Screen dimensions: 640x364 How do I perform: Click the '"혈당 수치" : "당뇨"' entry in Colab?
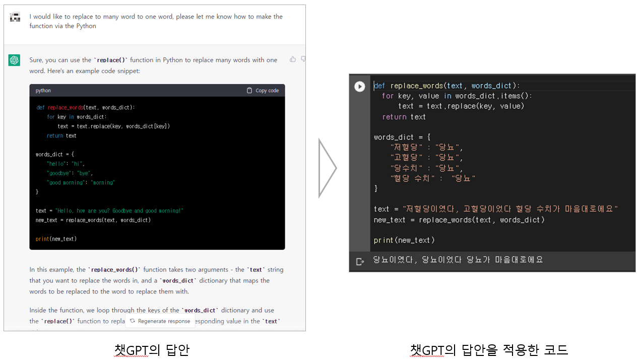coord(433,178)
